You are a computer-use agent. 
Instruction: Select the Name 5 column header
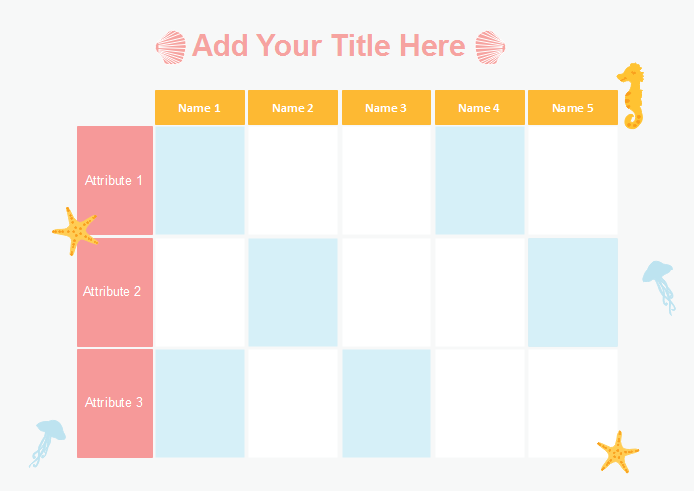(572, 108)
